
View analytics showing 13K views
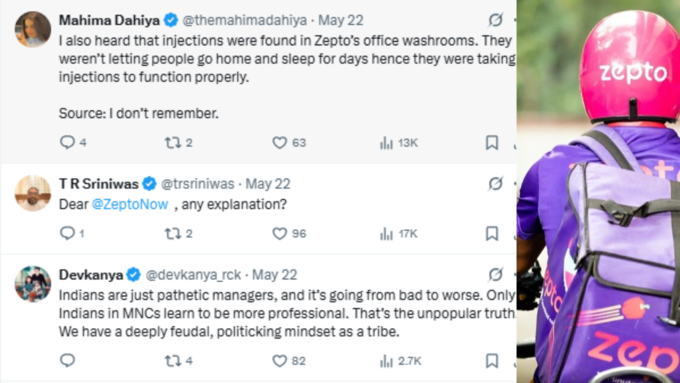click(399, 143)
